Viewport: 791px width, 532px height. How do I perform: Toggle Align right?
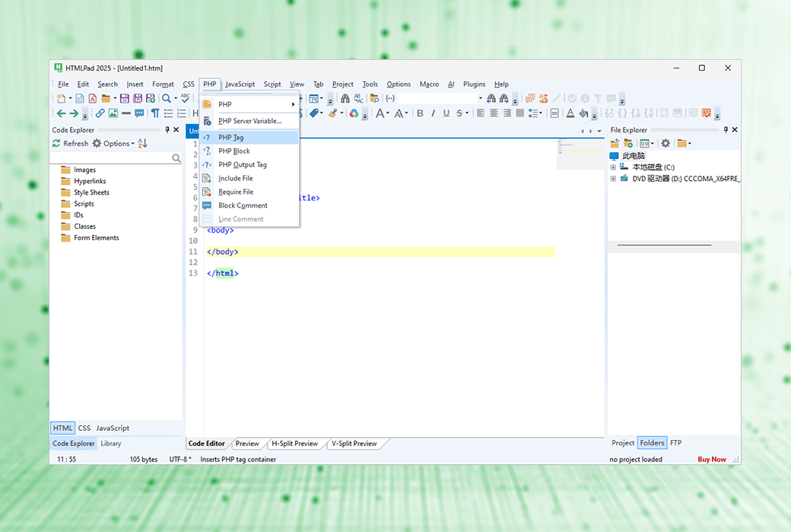pyautogui.click(x=507, y=113)
